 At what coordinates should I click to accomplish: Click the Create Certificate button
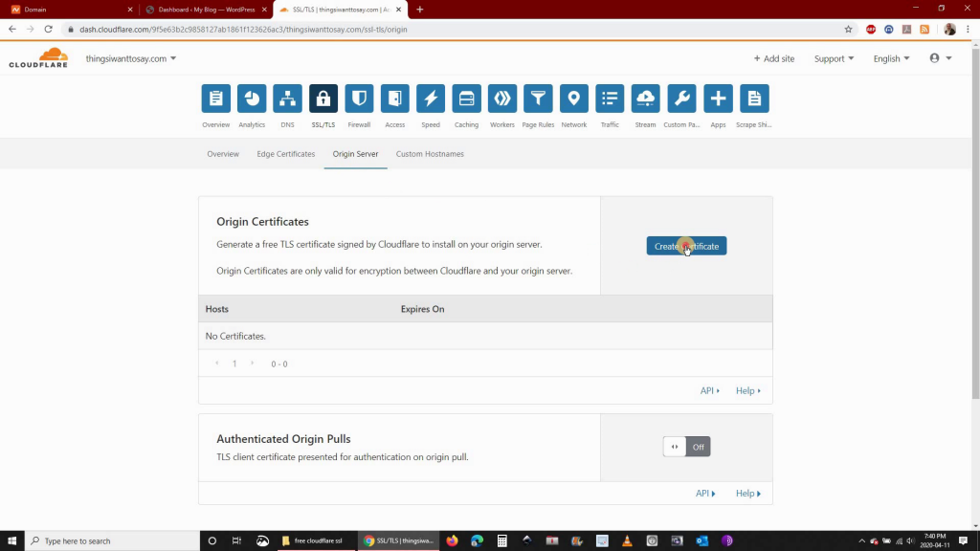point(686,246)
